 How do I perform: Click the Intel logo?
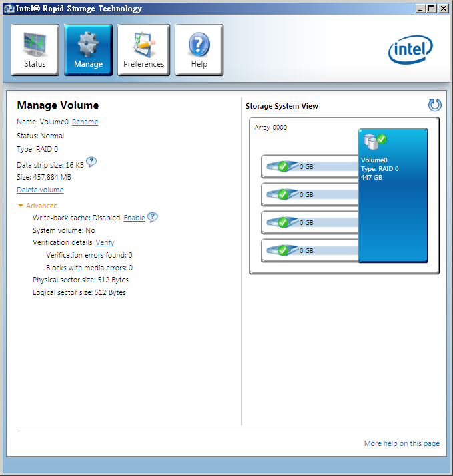click(x=410, y=50)
